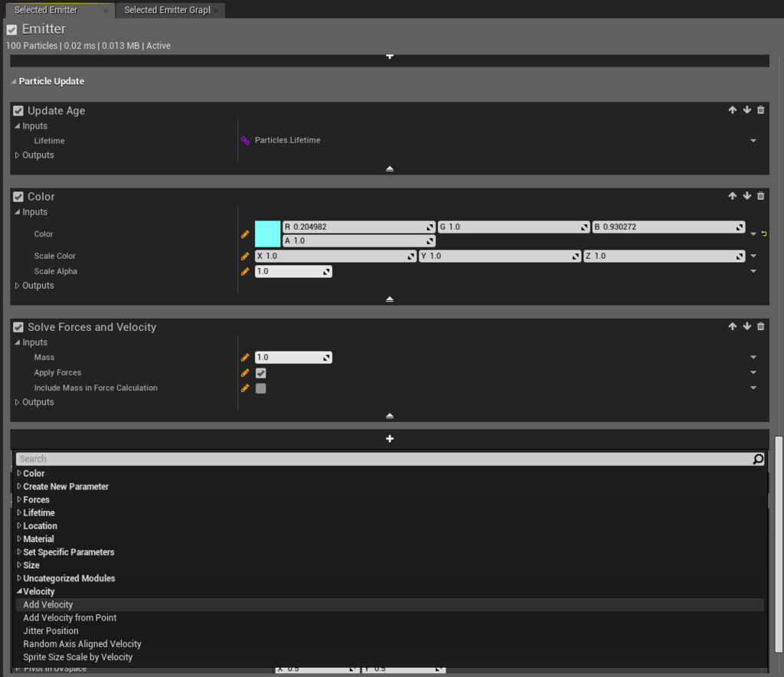Expand Create New Parameter category
The height and width of the screenshot is (677, 784).
coord(19,486)
